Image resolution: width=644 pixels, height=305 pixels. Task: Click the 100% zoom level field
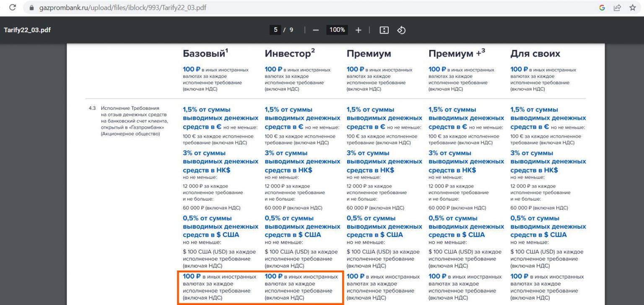click(337, 30)
